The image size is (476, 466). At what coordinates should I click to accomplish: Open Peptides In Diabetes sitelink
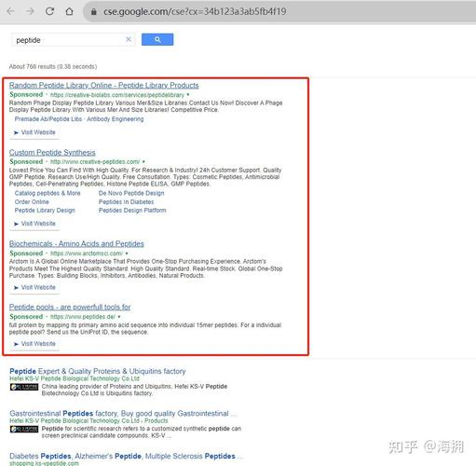[x=126, y=202]
